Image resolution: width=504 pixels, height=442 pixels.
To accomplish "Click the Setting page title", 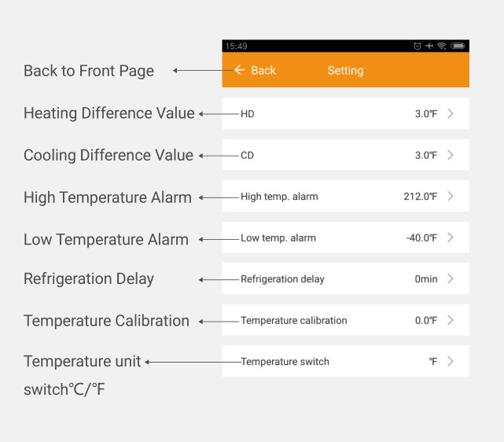I will pos(345,71).
